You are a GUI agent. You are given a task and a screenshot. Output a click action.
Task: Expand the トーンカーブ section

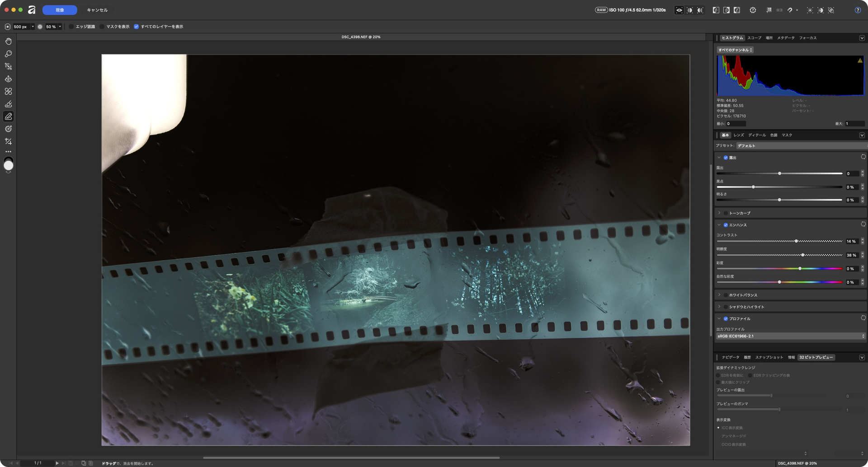tap(719, 213)
